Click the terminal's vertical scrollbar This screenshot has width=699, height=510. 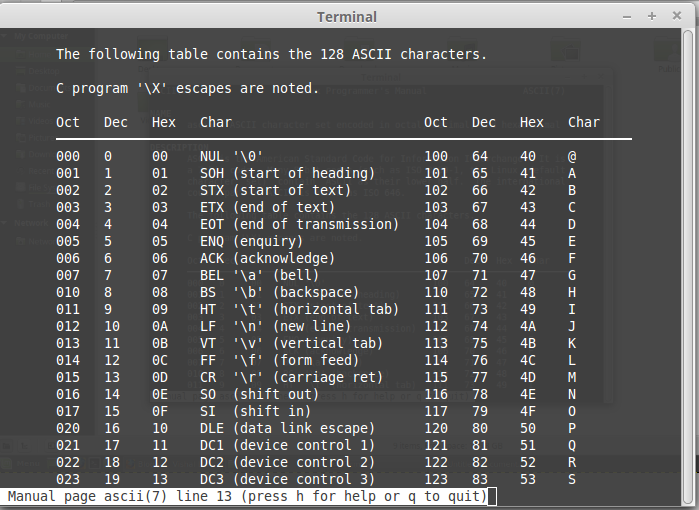pyautogui.click(x=691, y=250)
